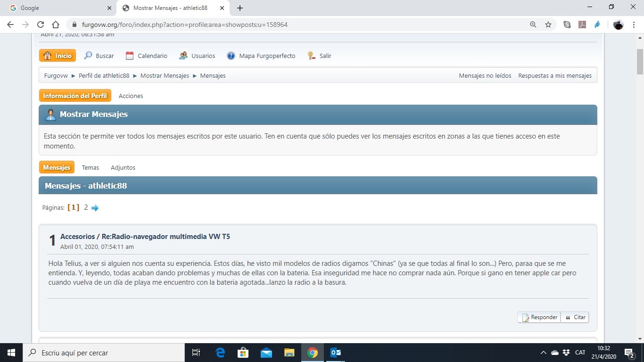Click the Mensajes breadcrumb link

click(213, 75)
